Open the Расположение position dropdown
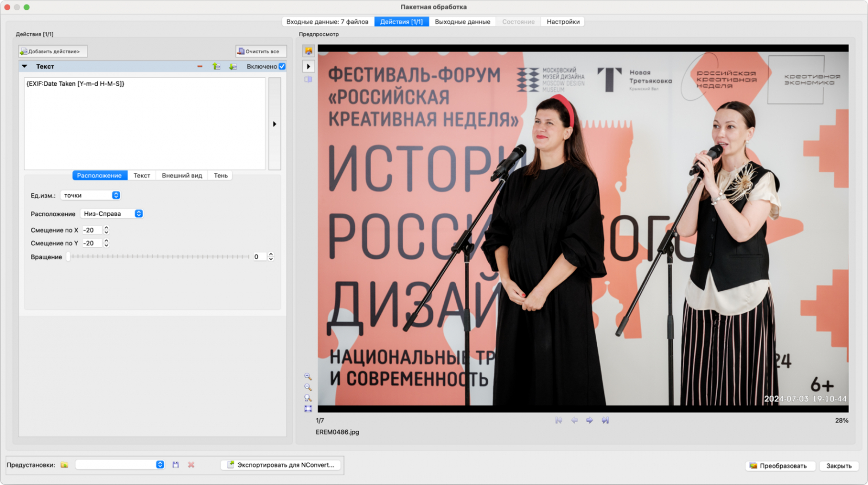This screenshot has width=868, height=485. [112, 214]
